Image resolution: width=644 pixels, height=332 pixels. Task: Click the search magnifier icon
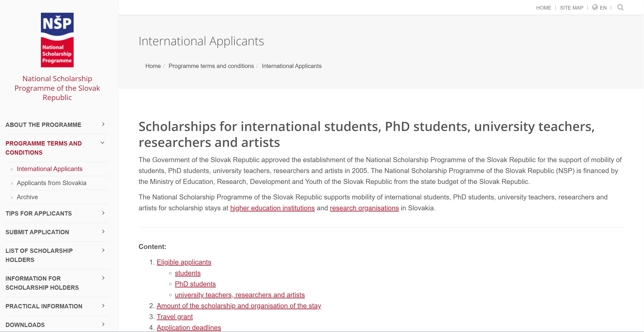click(x=620, y=8)
